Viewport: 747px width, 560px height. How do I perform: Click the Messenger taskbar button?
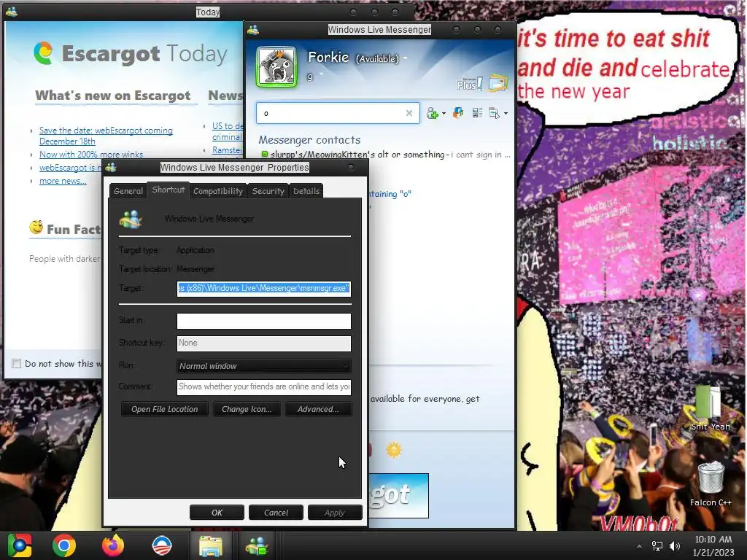click(x=257, y=545)
